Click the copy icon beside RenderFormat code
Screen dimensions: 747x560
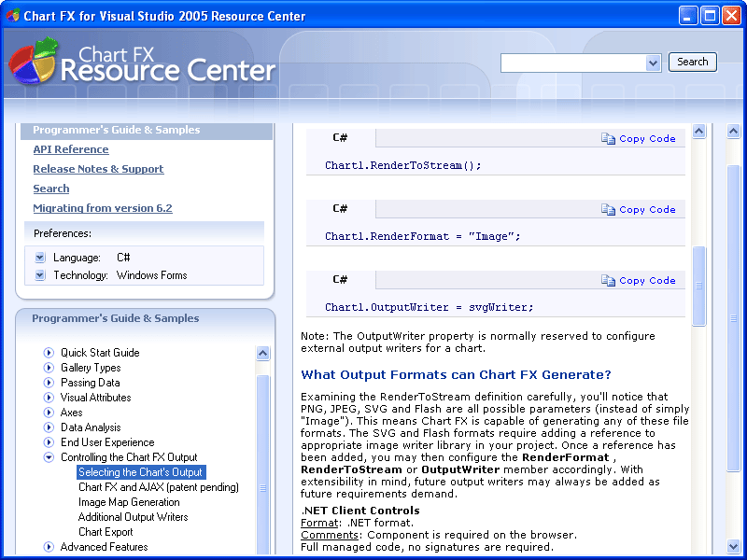(608, 209)
